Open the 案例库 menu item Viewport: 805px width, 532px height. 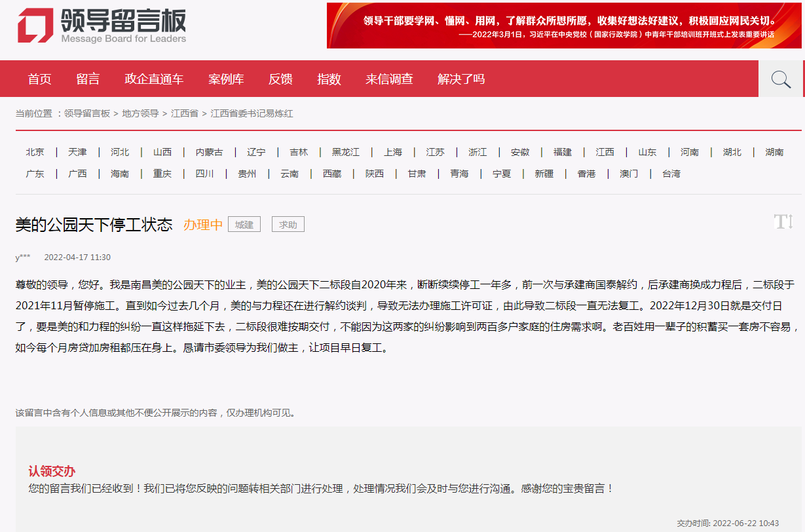click(226, 79)
